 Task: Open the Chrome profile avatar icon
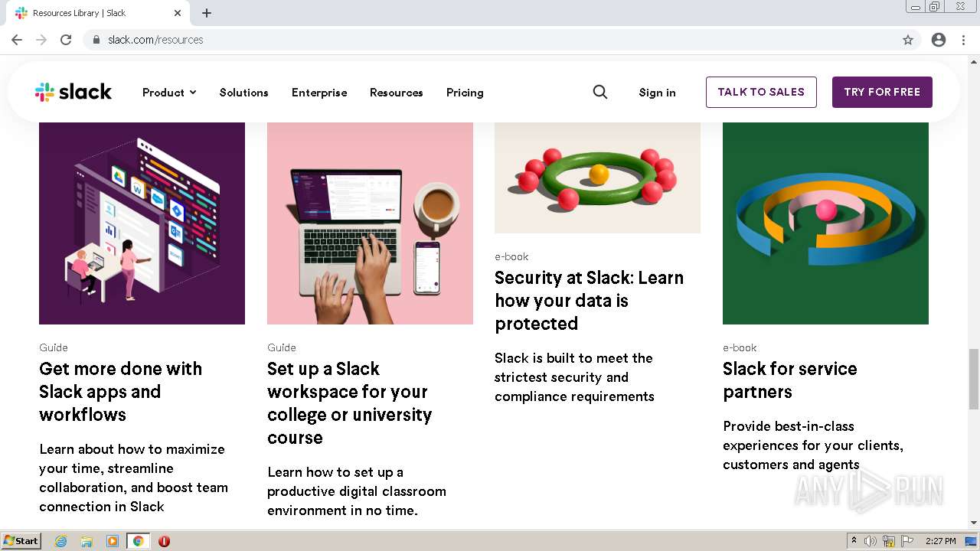939,40
